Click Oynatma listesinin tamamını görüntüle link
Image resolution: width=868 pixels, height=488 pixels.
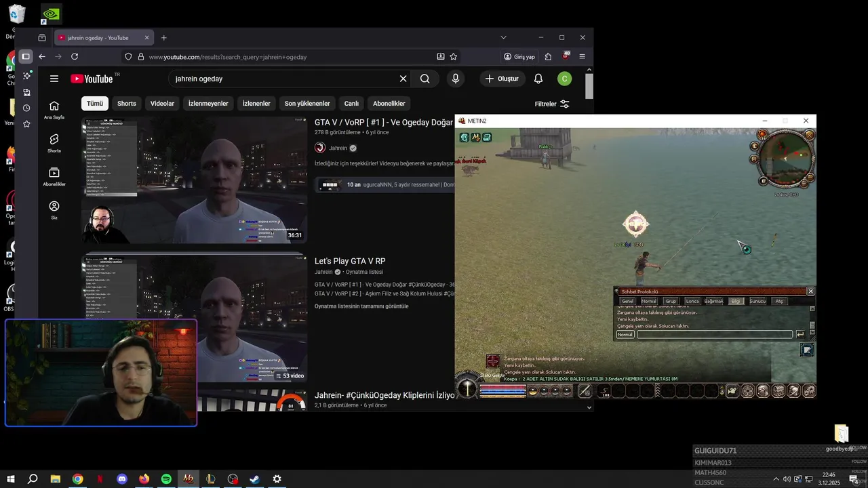361,306
